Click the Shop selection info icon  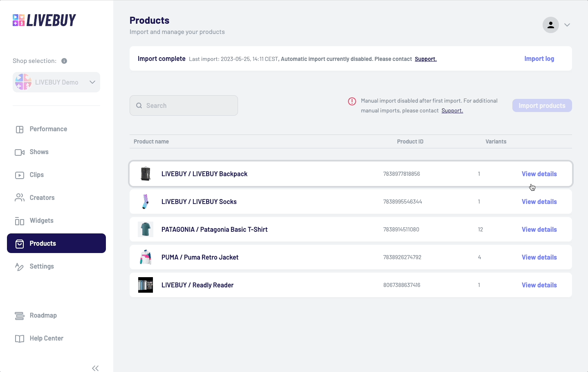[x=64, y=61]
